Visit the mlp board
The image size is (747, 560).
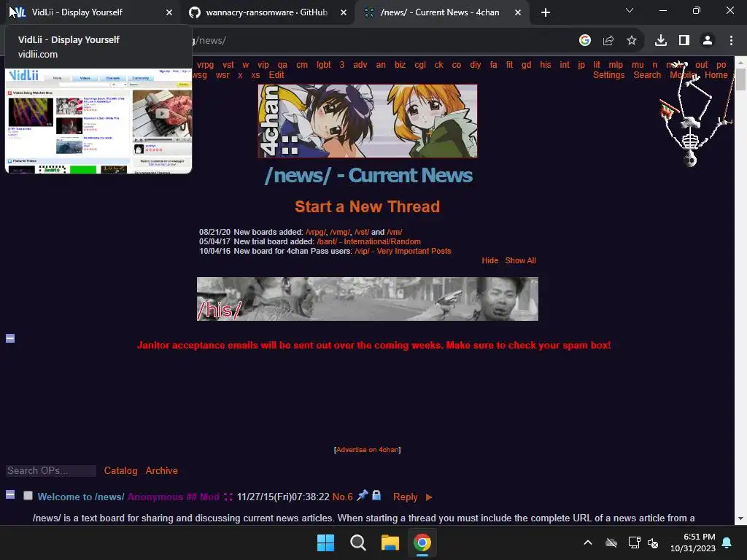point(616,65)
